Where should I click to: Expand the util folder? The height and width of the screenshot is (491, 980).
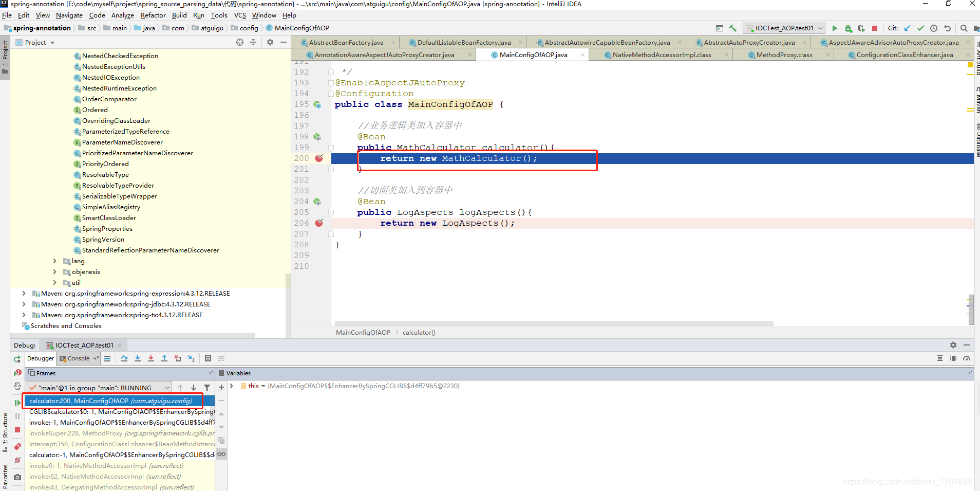55,283
